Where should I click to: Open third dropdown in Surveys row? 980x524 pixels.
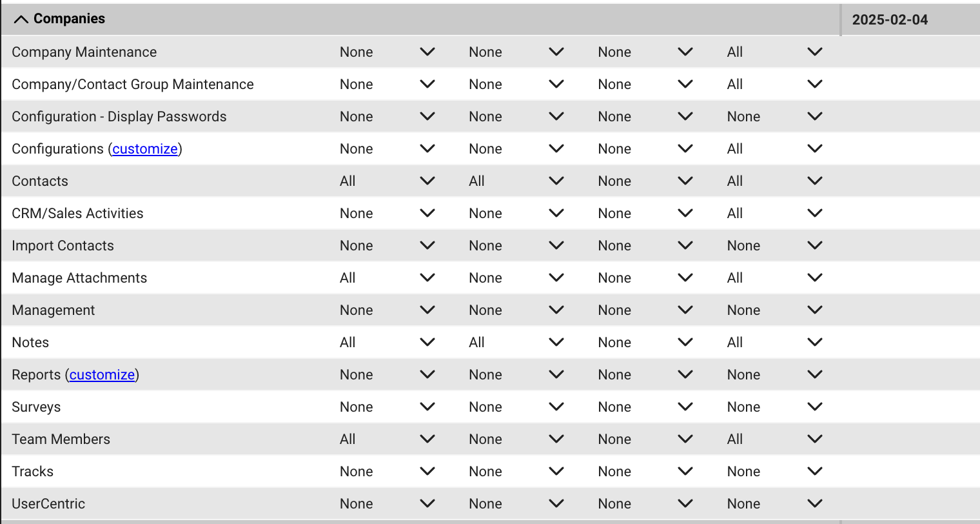click(x=645, y=407)
